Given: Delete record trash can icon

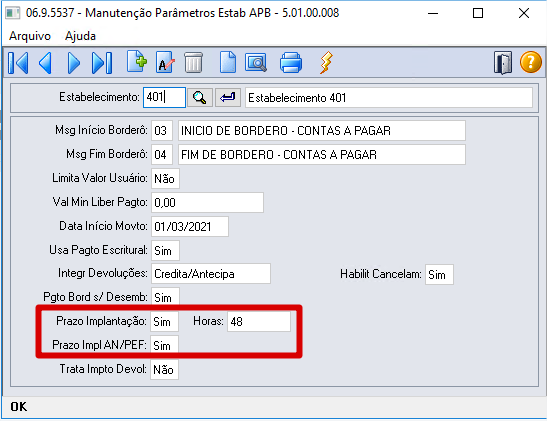Looking at the screenshot, I should pos(193,62).
